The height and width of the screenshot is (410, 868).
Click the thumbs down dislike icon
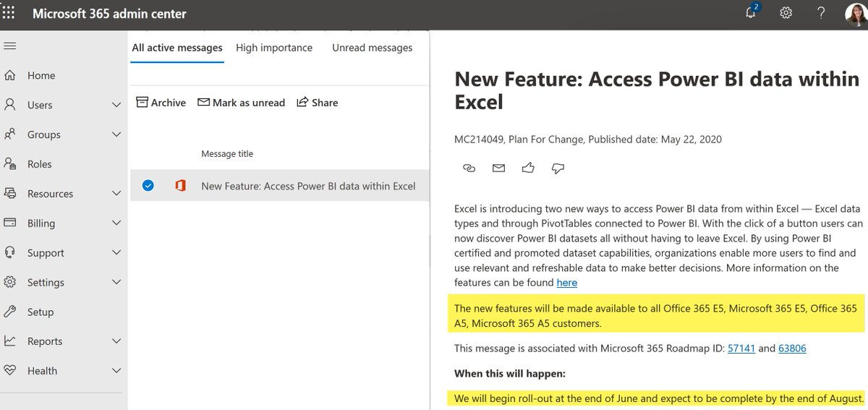(558, 168)
